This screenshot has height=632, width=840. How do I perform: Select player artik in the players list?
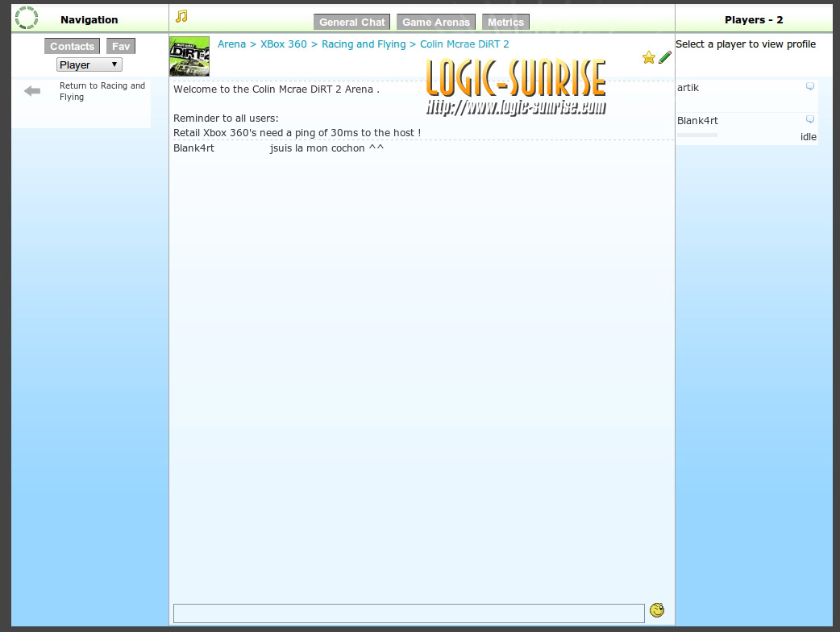pyautogui.click(x=688, y=88)
